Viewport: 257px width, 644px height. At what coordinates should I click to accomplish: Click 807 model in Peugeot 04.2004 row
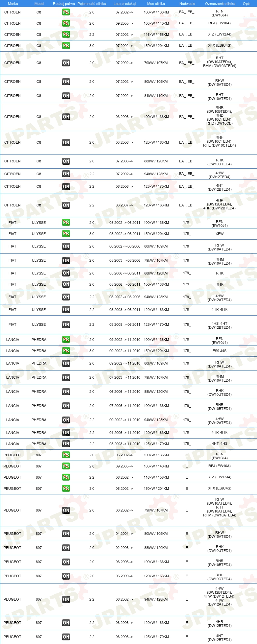click(39, 534)
